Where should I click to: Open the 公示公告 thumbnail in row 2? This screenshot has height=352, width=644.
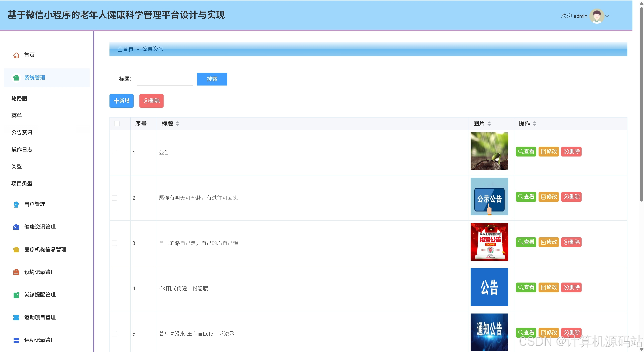point(489,197)
